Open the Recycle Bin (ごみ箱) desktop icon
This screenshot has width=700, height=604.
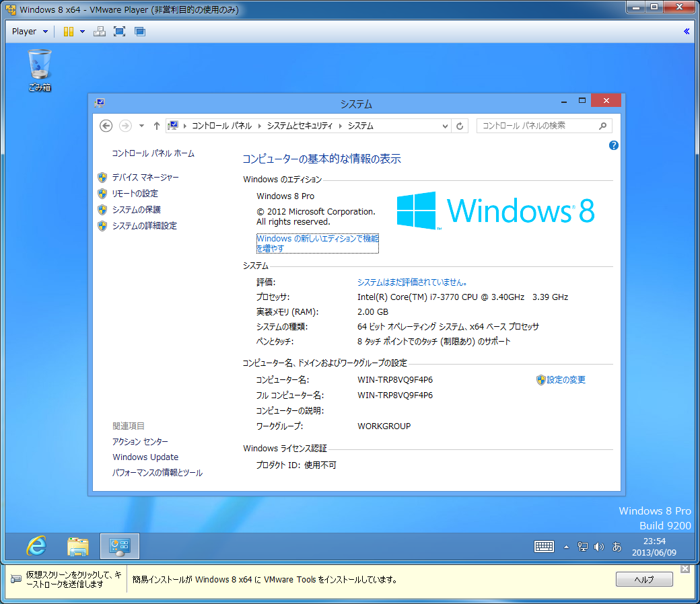[x=40, y=71]
